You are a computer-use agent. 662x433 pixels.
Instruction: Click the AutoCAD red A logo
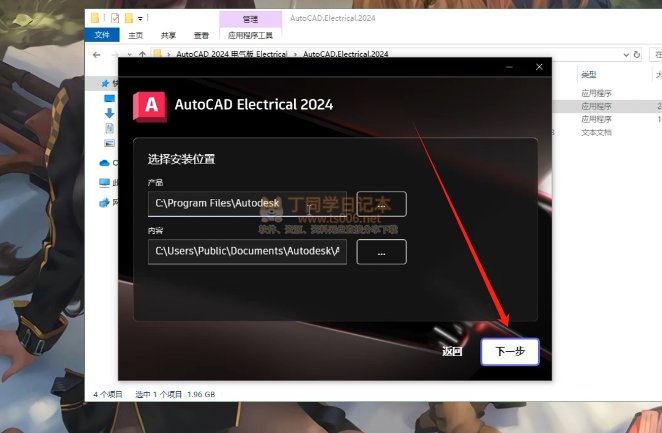pyautogui.click(x=150, y=106)
